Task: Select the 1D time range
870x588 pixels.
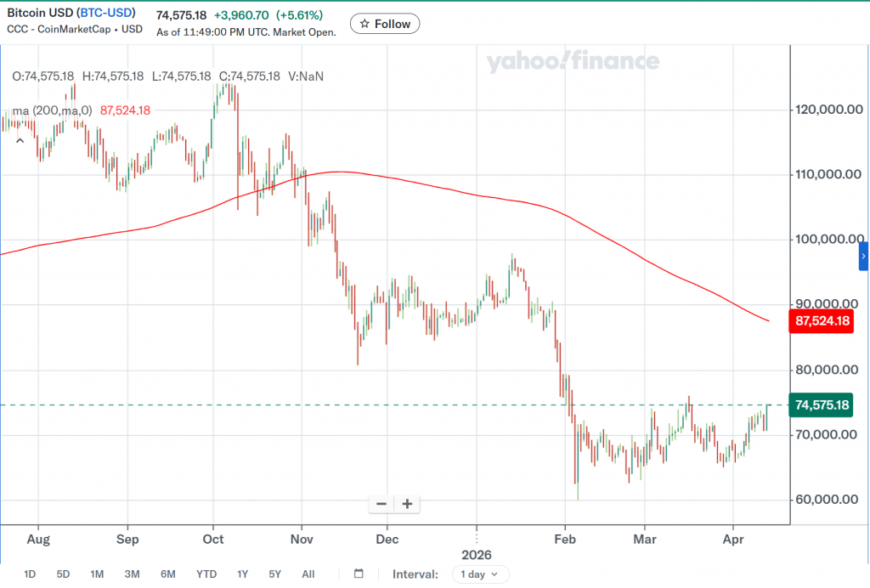Action: pos(30,574)
